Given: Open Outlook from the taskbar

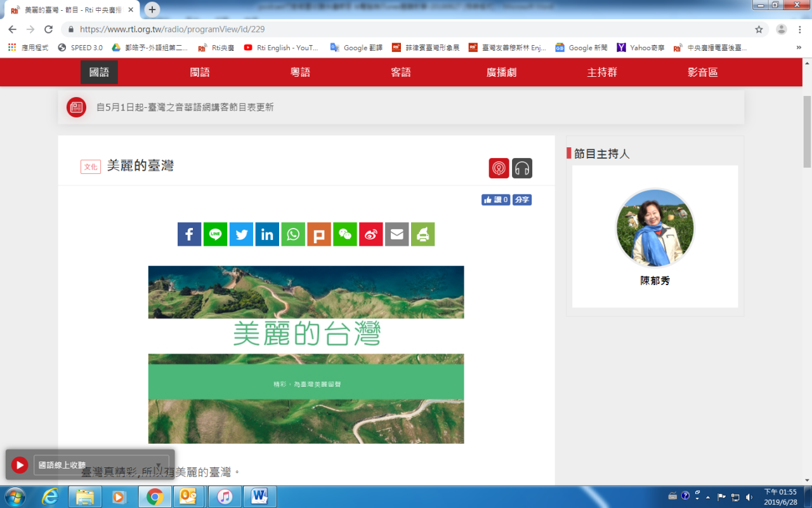Looking at the screenshot, I should pyautogui.click(x=188, y=497).
